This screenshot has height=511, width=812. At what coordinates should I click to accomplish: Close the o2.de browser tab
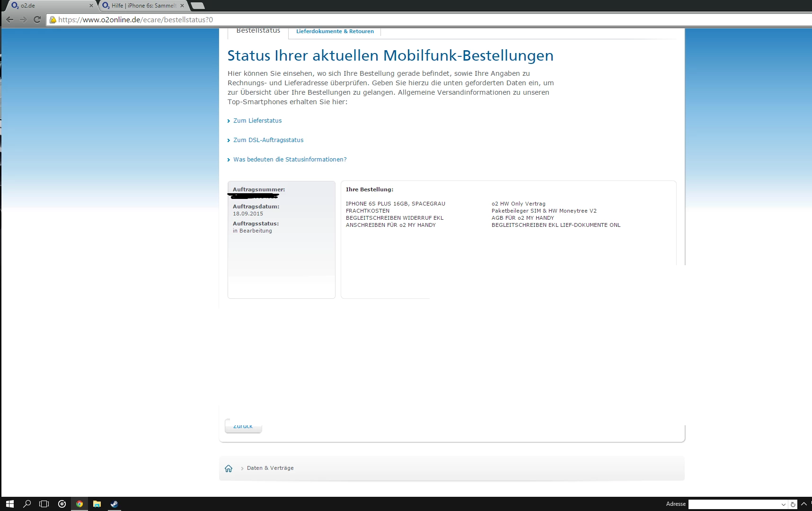click(x=91, y=6)
